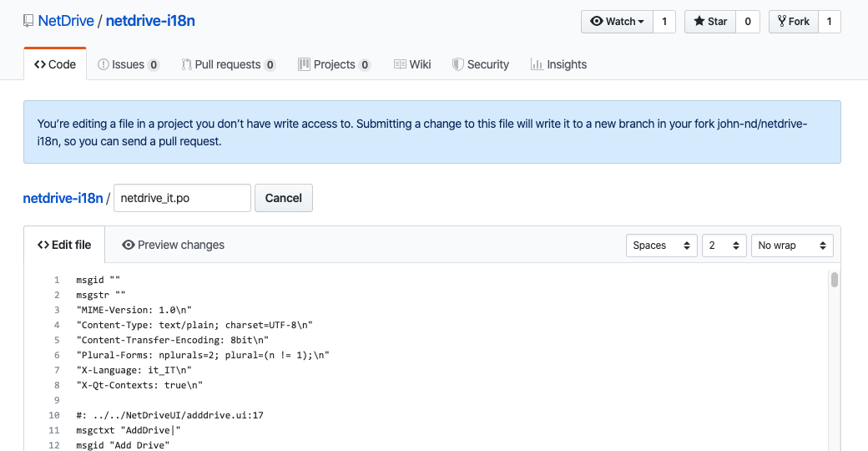Click the Projects board icon
The image size is (868, 451).
pos(304,64)
